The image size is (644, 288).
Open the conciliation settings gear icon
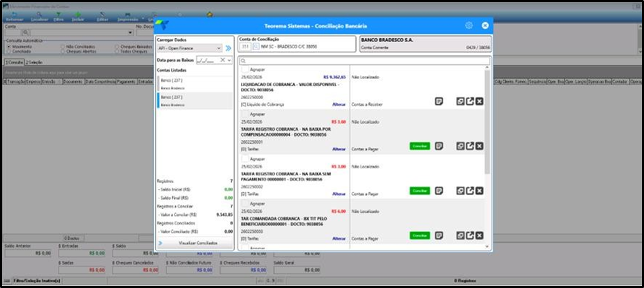point(469,25)
